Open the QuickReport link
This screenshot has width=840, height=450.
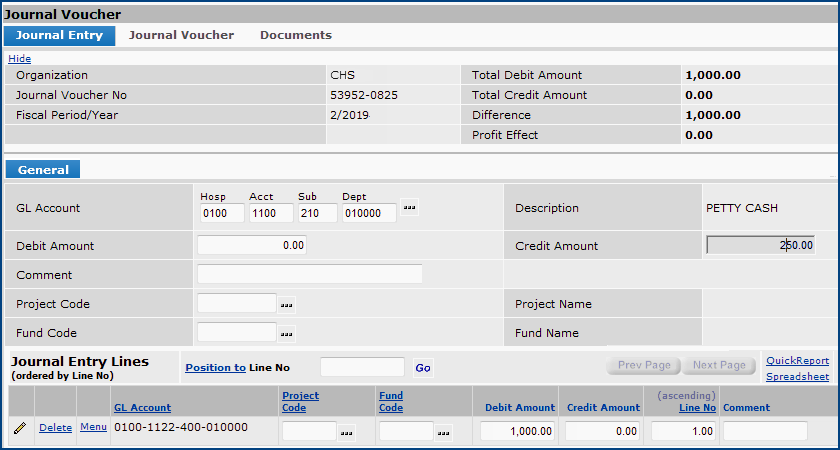(797, 361)
